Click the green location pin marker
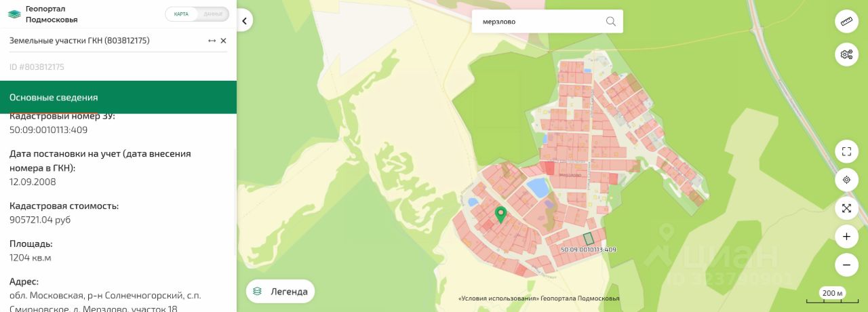Image resolution: width=868 pixels, height=312 pixels. pyautogui.click(x=500, y=216)
